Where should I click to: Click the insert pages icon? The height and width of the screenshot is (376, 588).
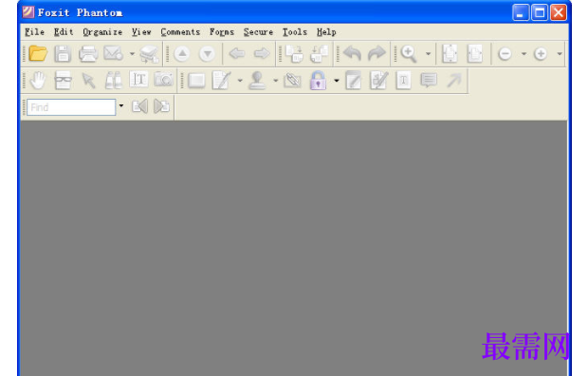click(x=294, y=53)
